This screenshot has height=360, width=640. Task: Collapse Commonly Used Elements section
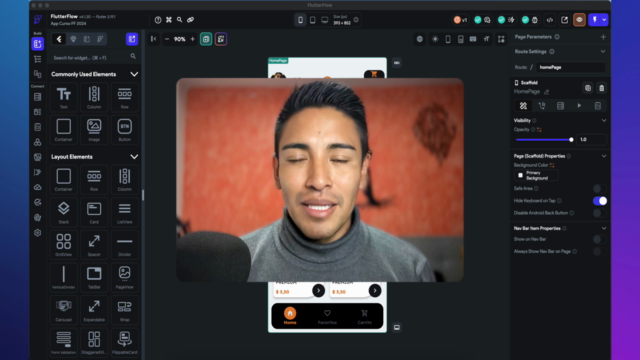tap(134, 74)
